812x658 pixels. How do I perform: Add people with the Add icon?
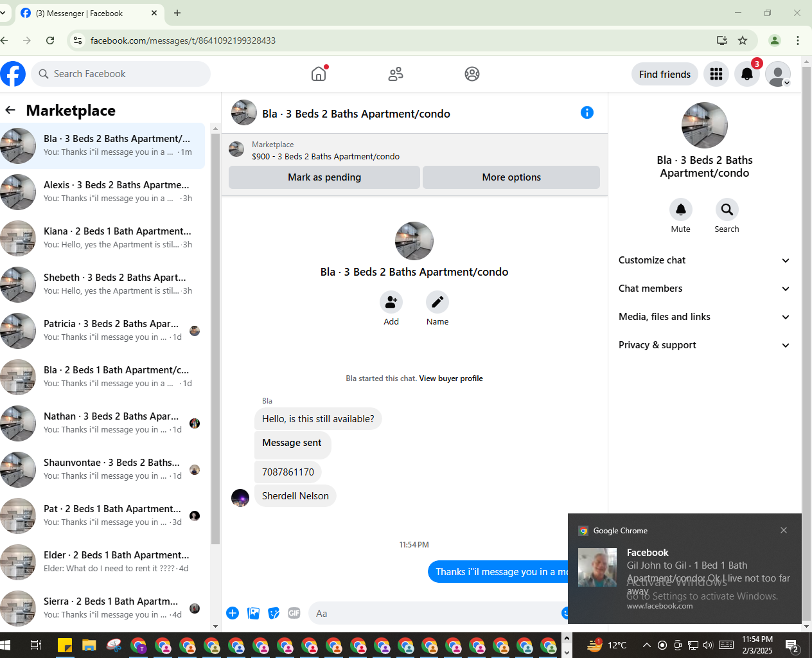(391, 302)
